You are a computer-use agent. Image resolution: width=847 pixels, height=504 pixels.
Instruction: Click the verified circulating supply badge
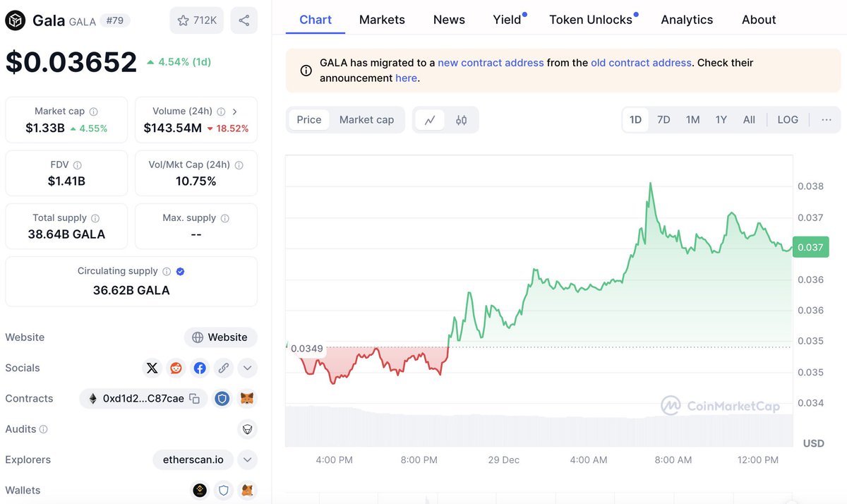coord(180,271)
